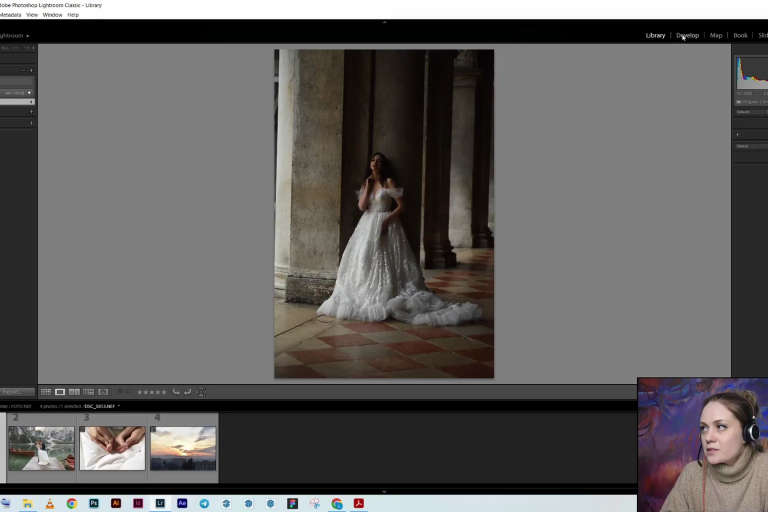Open Survey view icon in the toolbar
This screenshot has height=512, width=768.
(x=89, y=392)
